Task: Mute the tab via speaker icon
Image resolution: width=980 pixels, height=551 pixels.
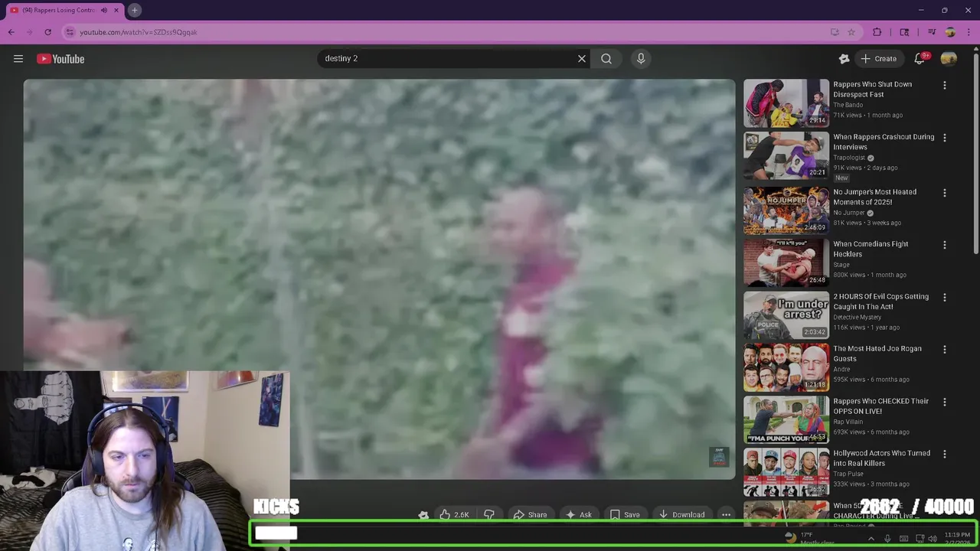Action: (104, 10)
